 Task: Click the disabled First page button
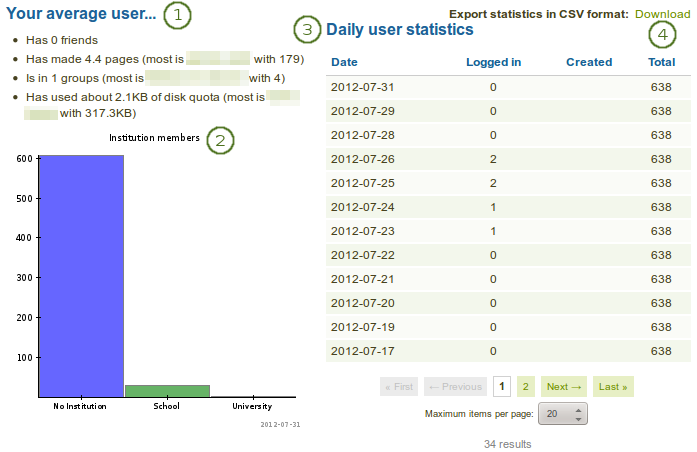point(399,387)
